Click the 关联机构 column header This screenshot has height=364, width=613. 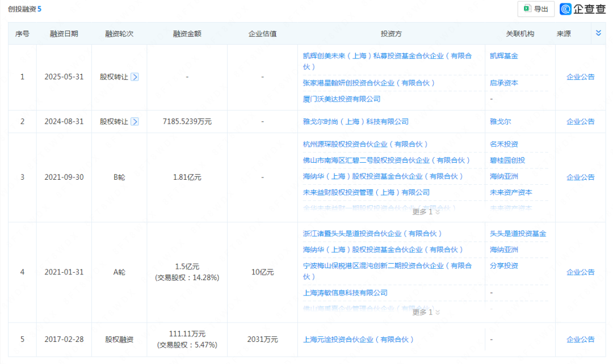[520, 33]
